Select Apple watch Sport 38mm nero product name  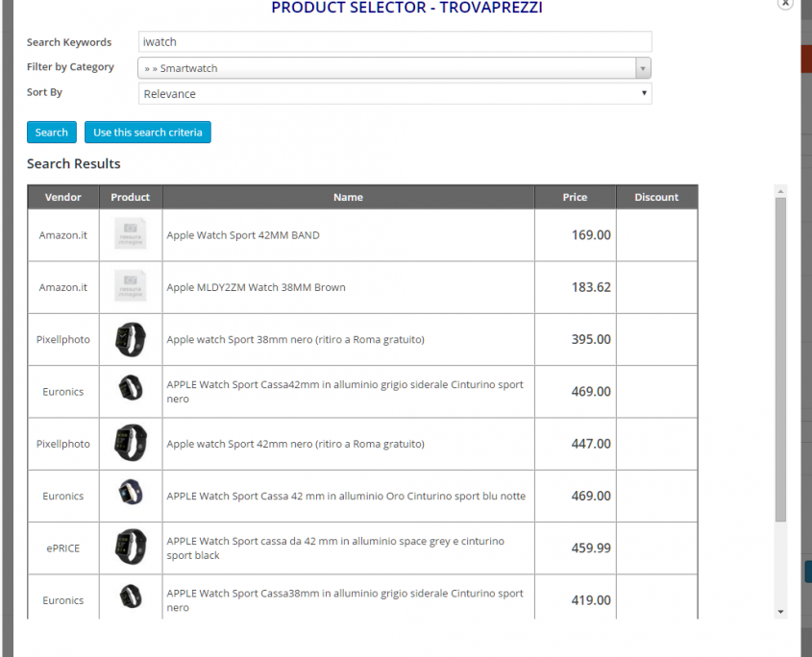click(x=295, y=340)
